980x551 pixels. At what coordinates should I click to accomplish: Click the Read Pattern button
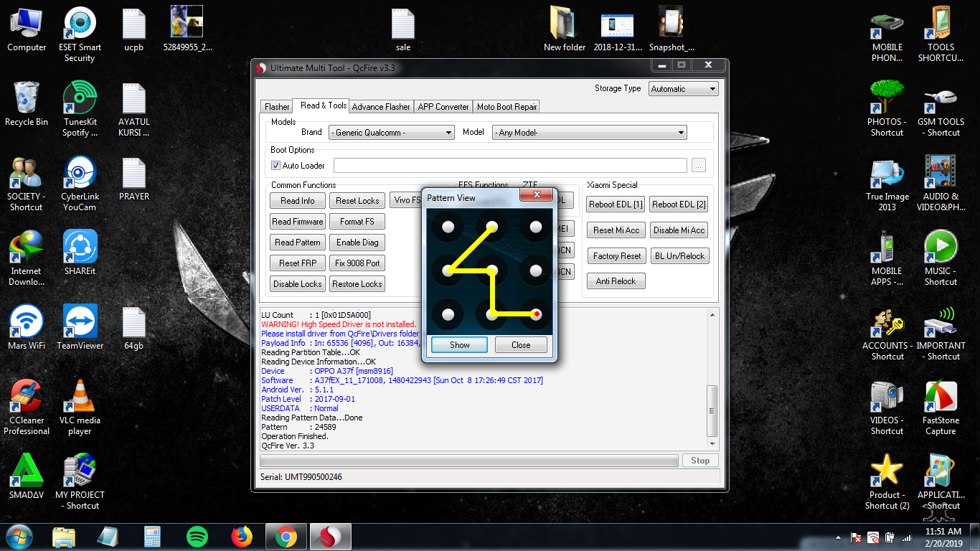point(298,242)
